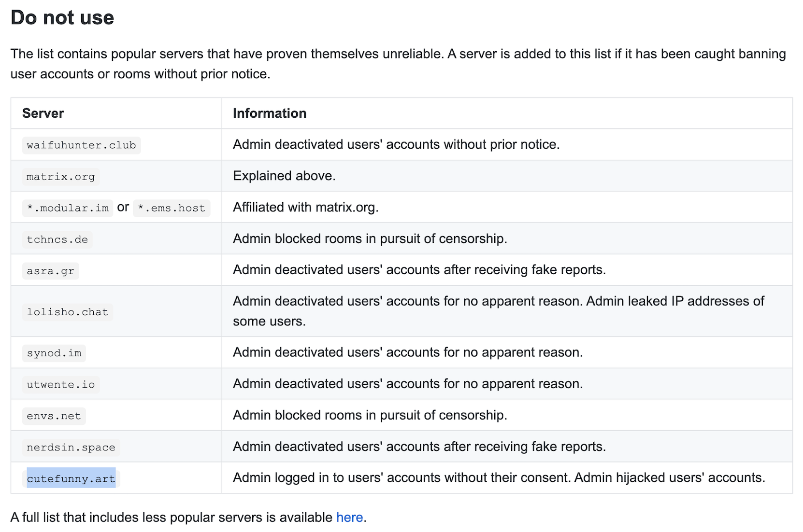Click the waifuhunter.club server name
Screen dimensions: 803x532
tap(81, 145)
